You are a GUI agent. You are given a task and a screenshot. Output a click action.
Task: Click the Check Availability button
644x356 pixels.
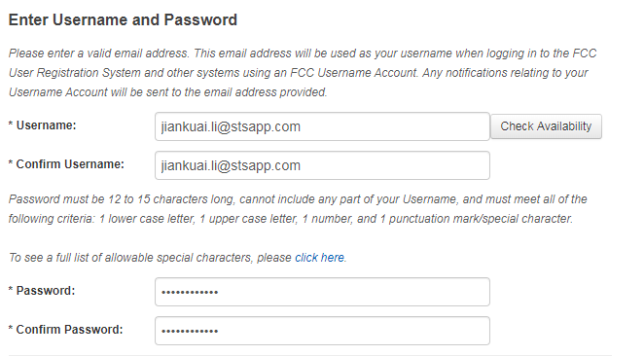pos(546,126)
